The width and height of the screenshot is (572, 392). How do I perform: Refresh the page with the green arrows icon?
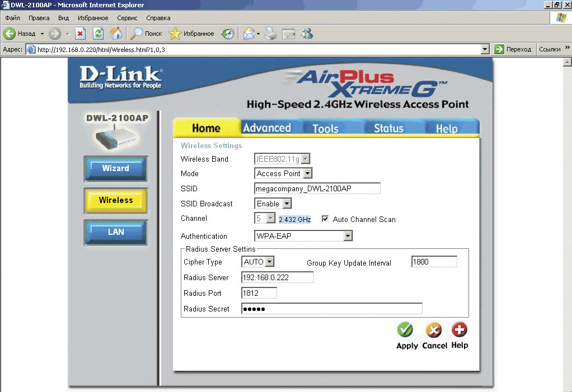click(98, 34)
